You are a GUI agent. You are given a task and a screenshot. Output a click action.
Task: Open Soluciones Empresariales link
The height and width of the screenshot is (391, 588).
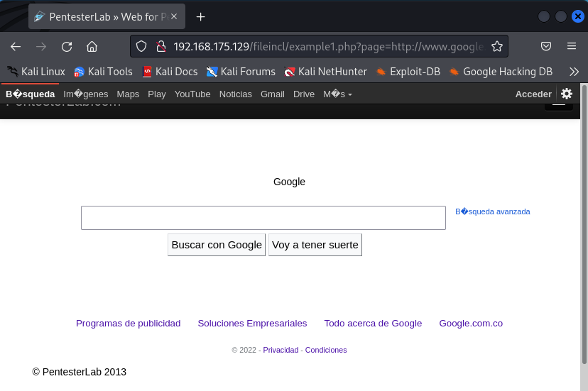(x=252, y=323)
